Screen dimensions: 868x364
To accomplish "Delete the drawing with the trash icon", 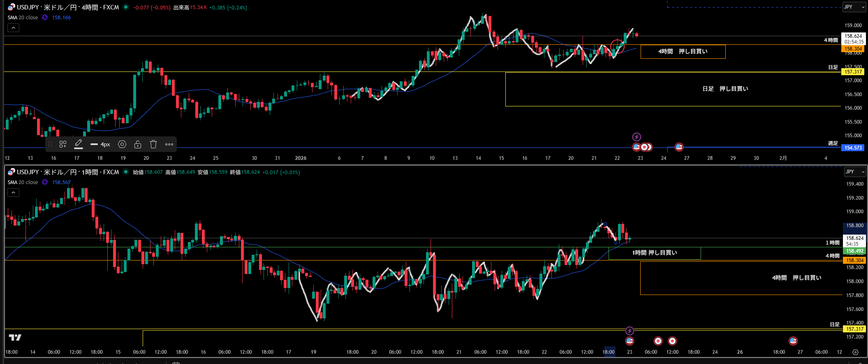I will (153, 144).
